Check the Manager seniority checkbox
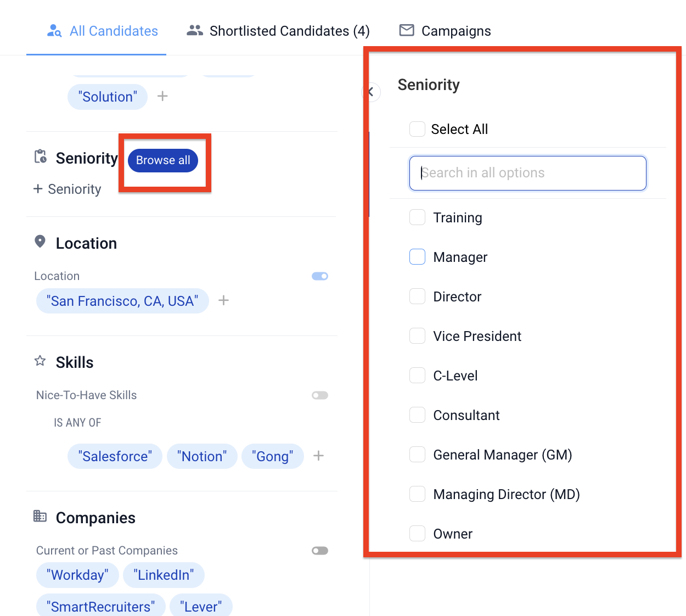 pyautogui.click(x=417, y=257)
